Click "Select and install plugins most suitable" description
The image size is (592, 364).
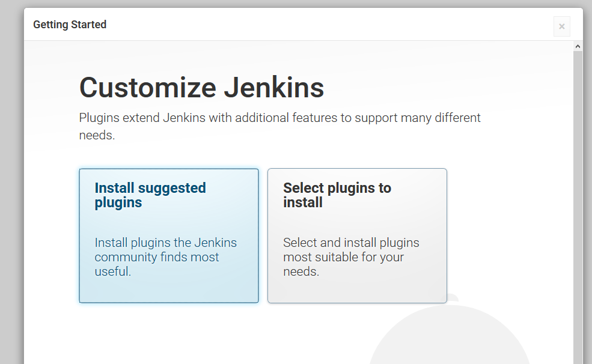pyautogui.click(x=351, y=257)
